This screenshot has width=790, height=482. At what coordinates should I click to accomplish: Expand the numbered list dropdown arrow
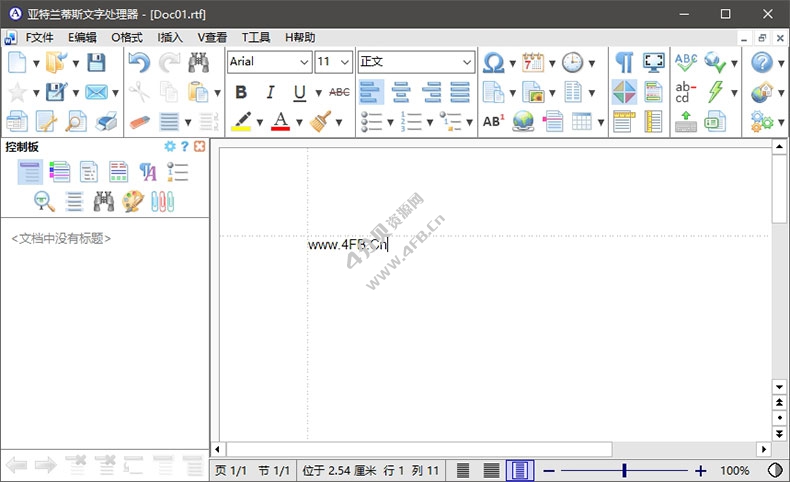pos(430,122)
